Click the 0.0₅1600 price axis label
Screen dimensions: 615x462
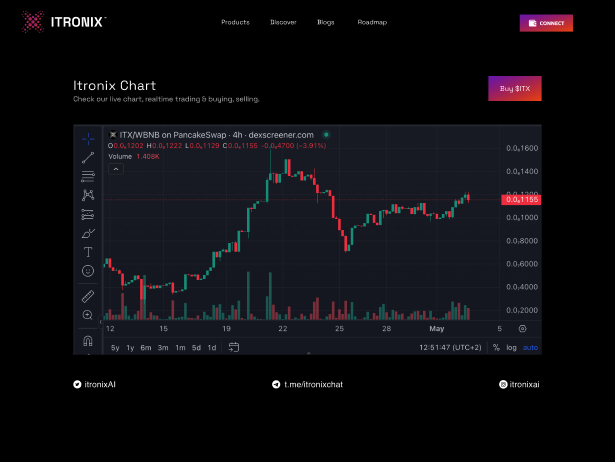click(522, 148)
